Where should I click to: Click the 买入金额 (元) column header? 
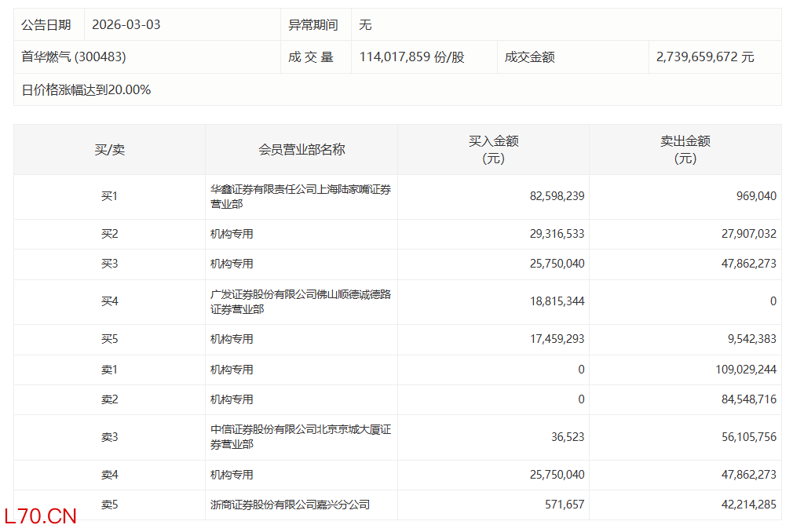(x=493, y=149)
